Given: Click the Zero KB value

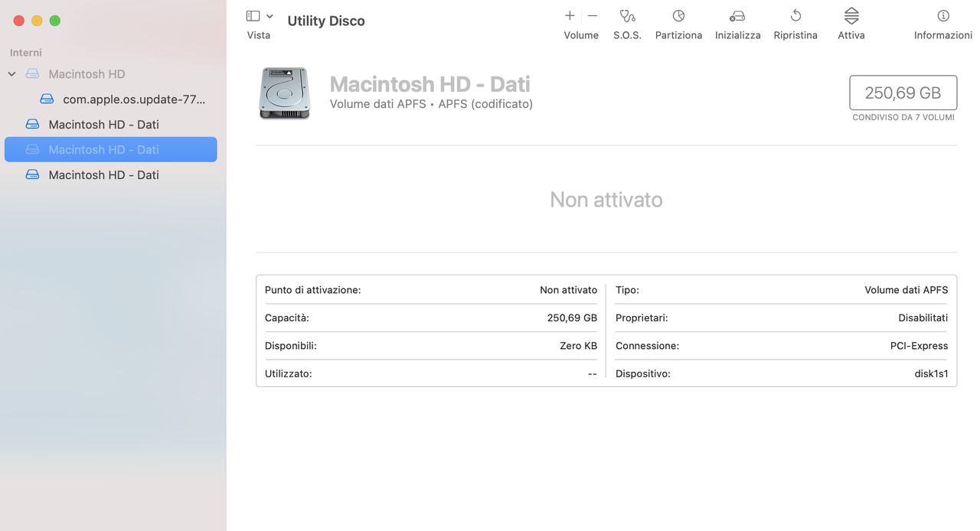Looking at the screenshot, I should 578,346.
